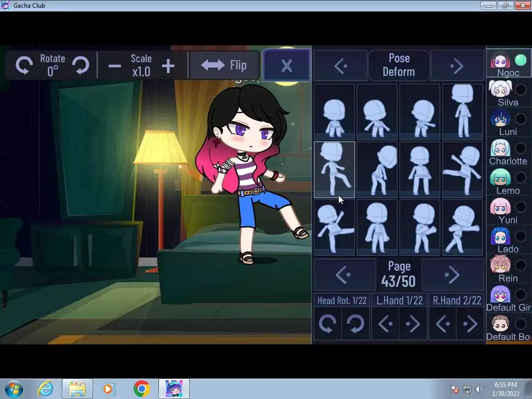Open the Windows Start menu
Viewport: 532px width, 399px height.
pyautogui.click(x=14, y=389)
